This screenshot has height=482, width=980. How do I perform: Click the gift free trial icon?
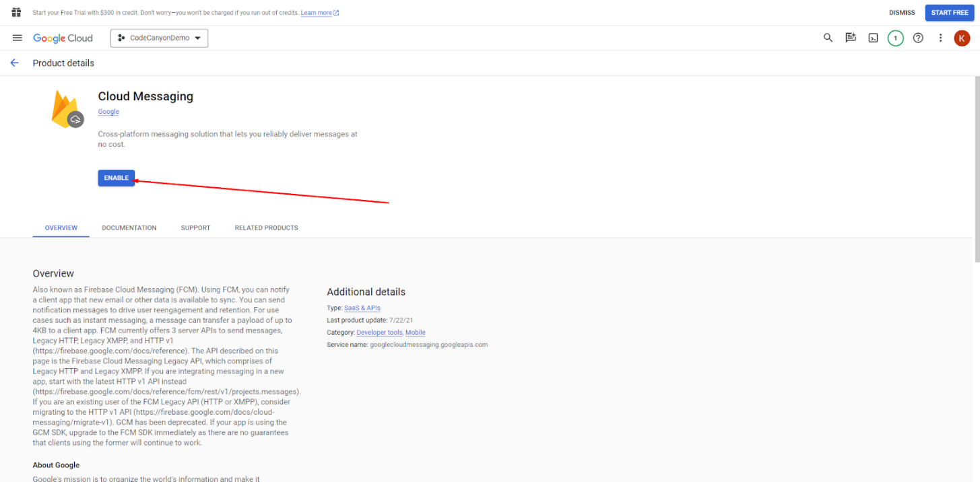click(17, 13)
